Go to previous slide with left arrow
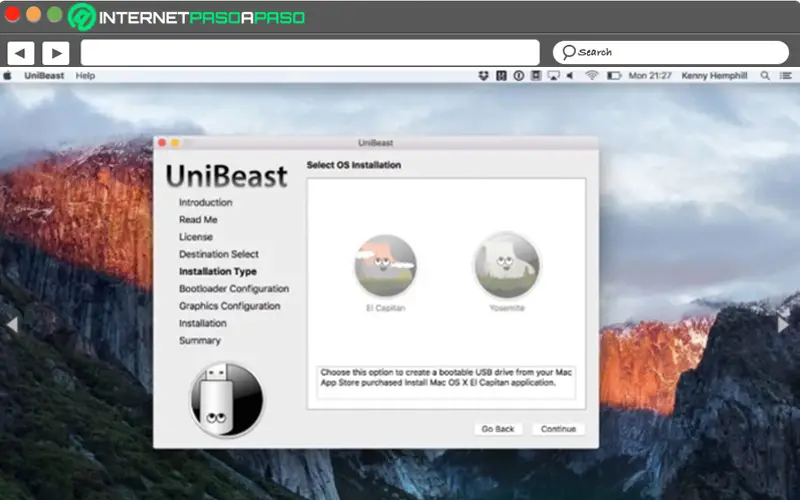The width and height of the screenshot is (800, 500). (12, 324)
